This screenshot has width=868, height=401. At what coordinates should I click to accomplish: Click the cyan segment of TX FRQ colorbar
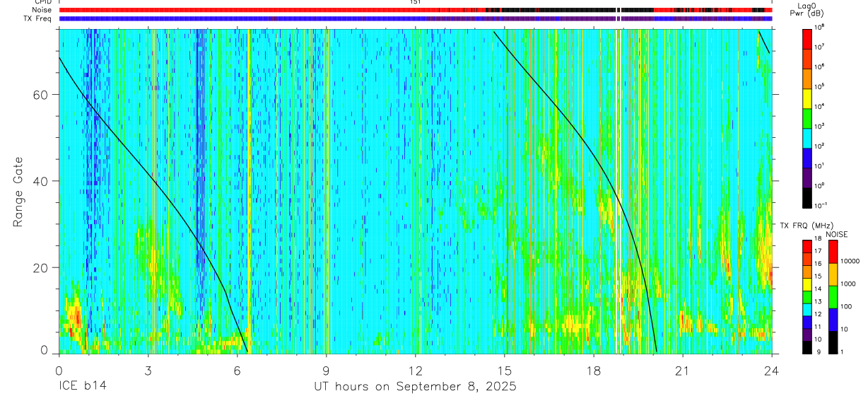point(807,309)
